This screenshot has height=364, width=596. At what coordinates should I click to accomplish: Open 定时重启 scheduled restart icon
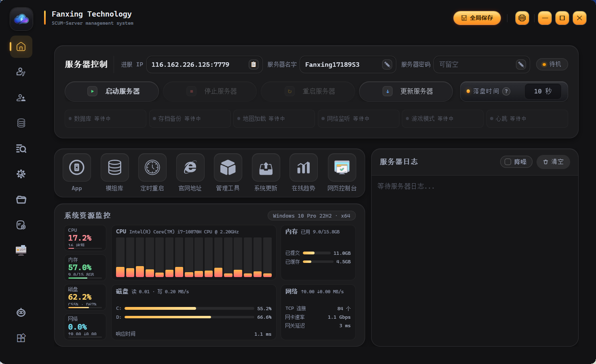pyautogui.click(x=152, y=167)
